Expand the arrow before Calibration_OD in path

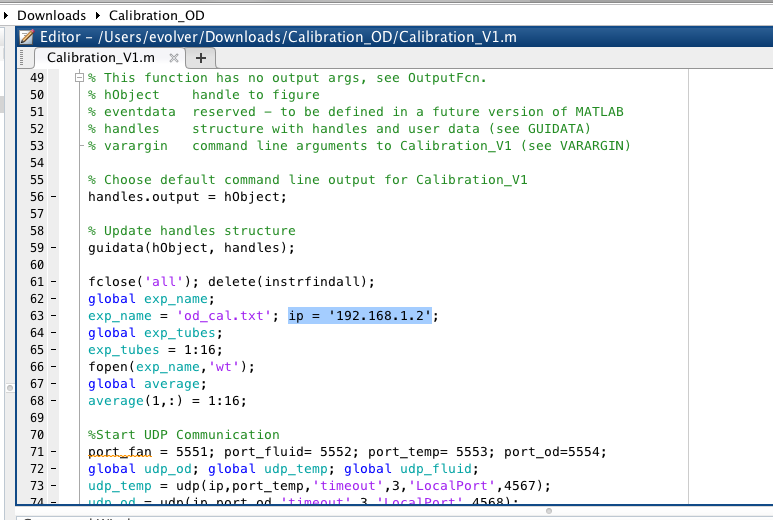98,15
